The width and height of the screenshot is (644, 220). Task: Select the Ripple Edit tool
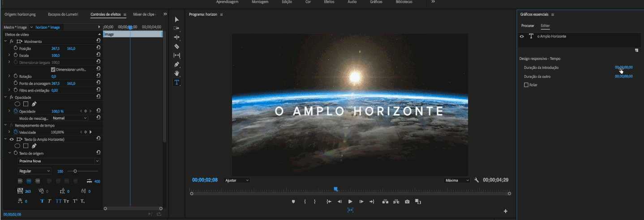point(176,38)
